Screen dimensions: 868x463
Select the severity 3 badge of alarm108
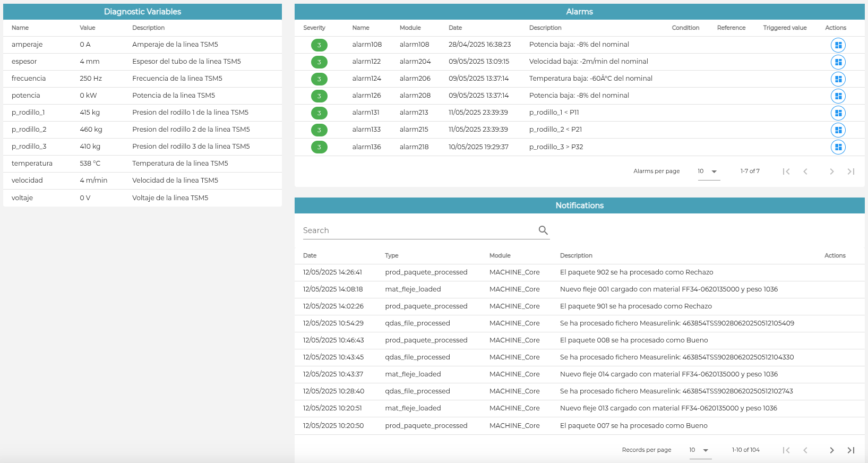(319, 45)
